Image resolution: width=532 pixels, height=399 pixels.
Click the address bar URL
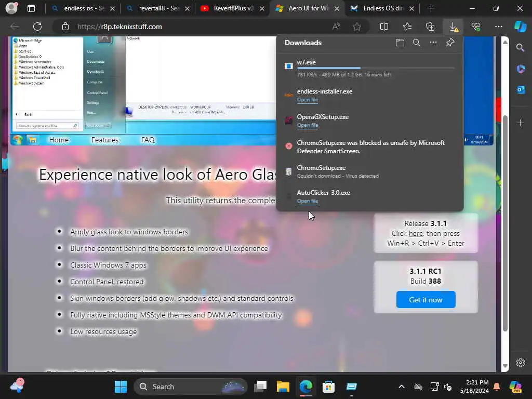119,26
